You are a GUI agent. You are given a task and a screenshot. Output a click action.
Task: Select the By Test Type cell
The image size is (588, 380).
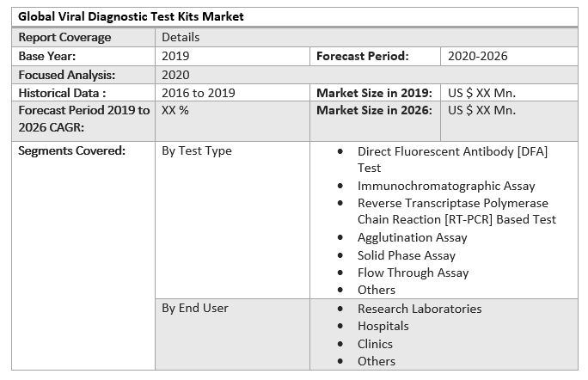[197, 150]
